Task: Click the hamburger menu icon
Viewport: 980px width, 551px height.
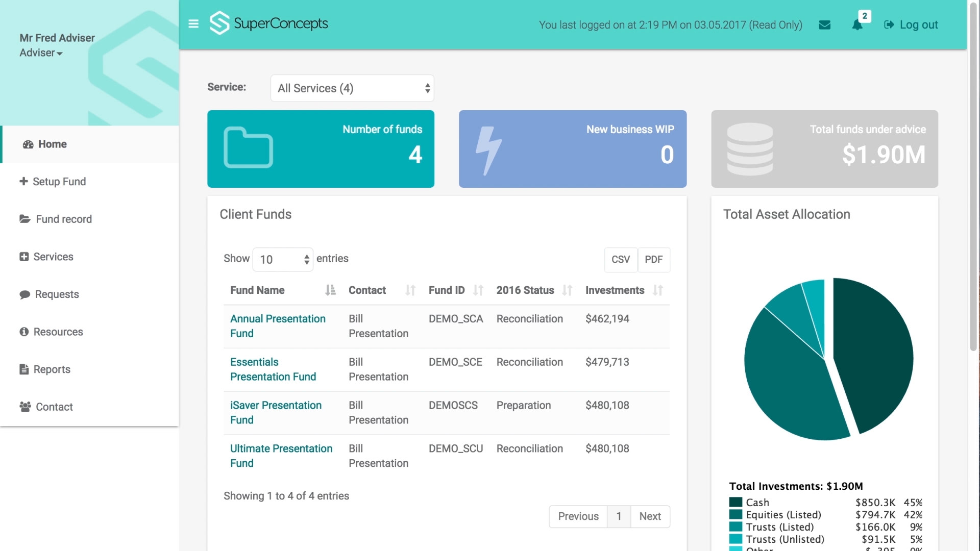Action: click(x=193, y=24)
